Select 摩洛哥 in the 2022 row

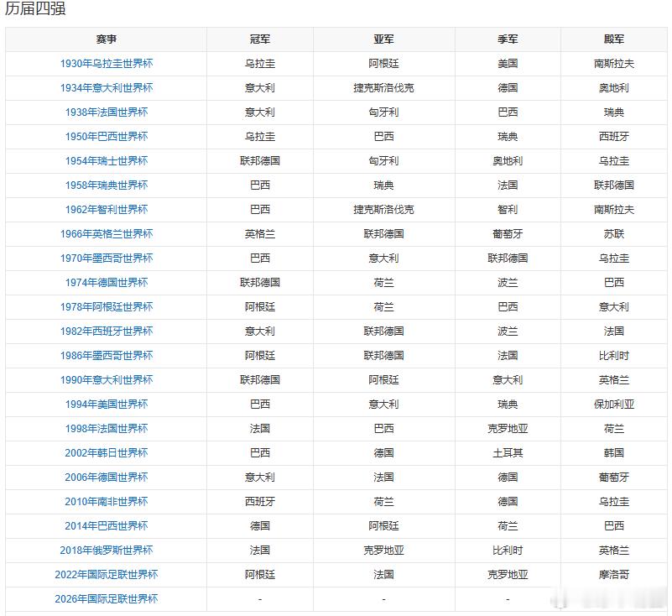(614, 575)
